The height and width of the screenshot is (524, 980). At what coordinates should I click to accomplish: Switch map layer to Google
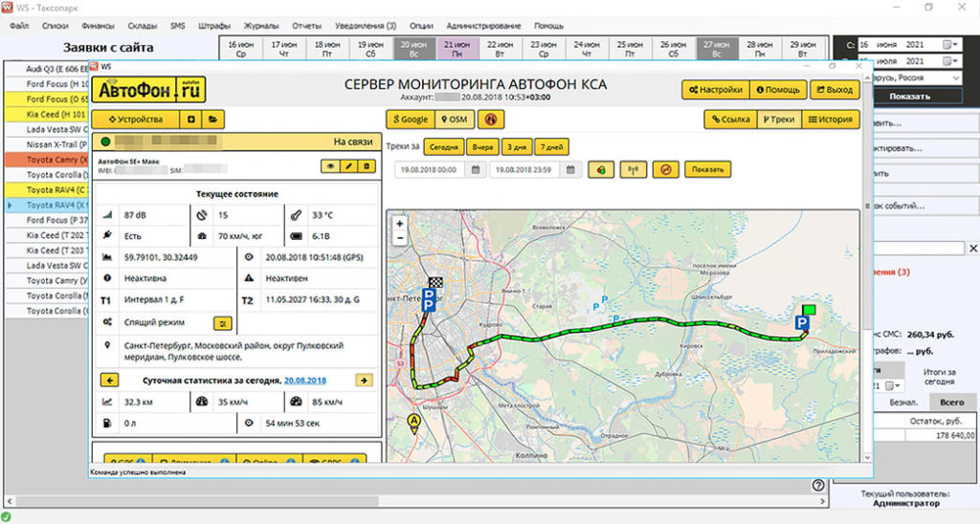click(410, 120)
